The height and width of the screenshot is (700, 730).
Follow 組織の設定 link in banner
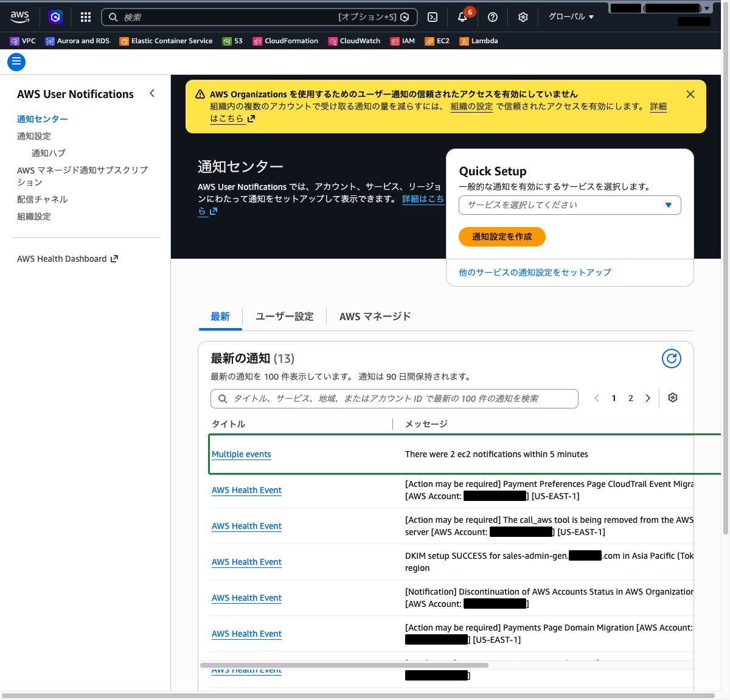click(x=471, y=107)
